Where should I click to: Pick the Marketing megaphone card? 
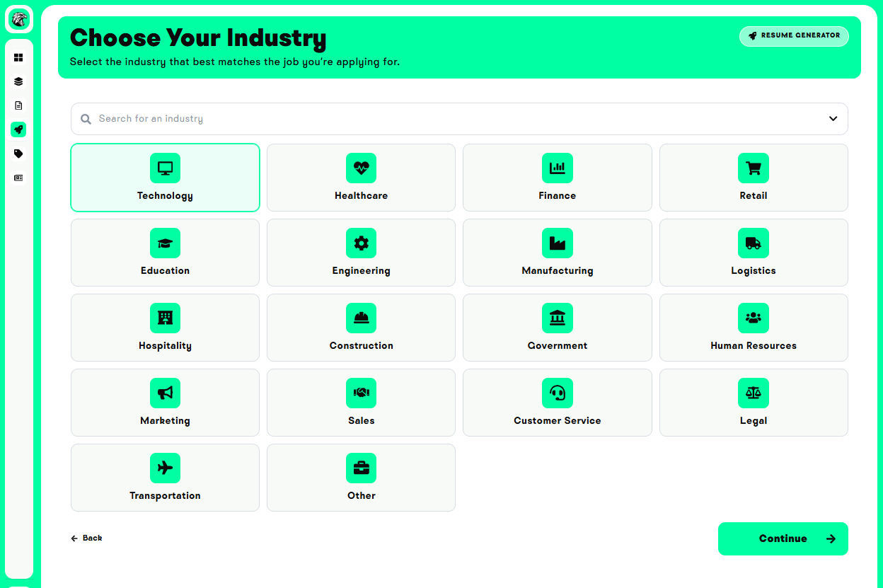[x=165, y=403]
